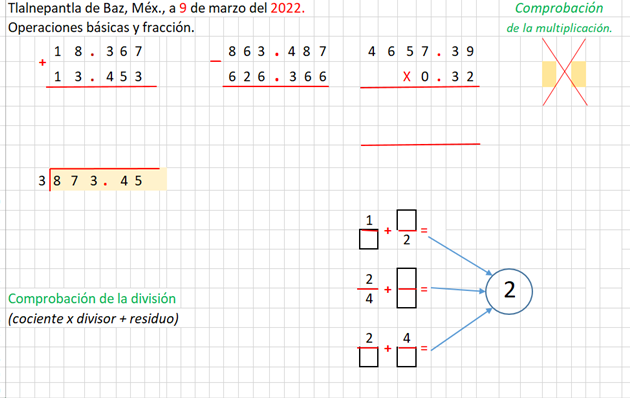Select the date line starting with Tlalnepantla de Baz
The height and width of the screenshot is (398, 630).
(156, 8)
